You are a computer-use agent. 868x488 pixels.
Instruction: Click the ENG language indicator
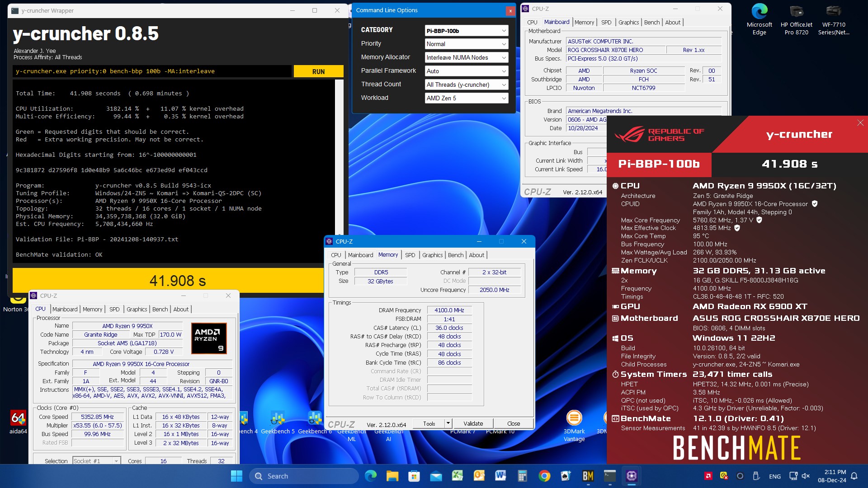[774, 476]
